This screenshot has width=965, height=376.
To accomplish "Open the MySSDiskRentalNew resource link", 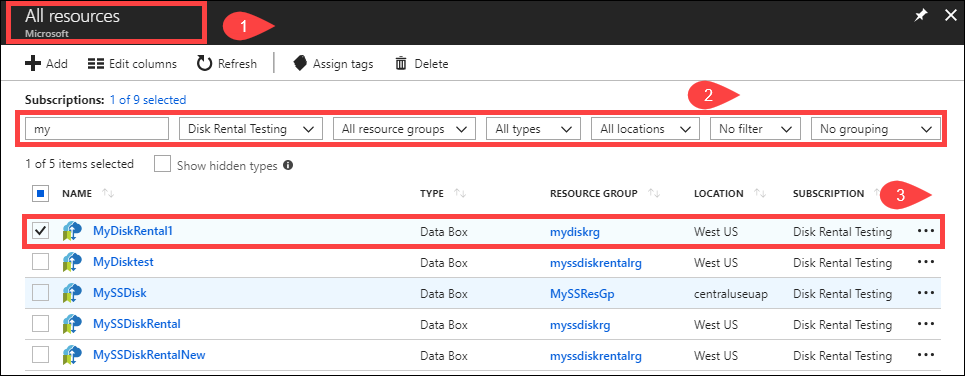I will click(149, 354).
